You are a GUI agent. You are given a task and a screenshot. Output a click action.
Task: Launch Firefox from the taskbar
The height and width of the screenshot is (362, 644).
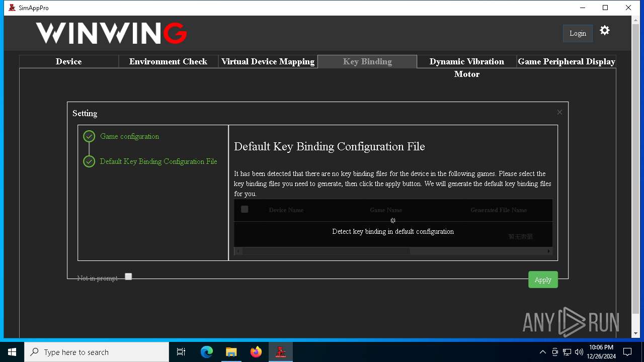pos(256,352)
